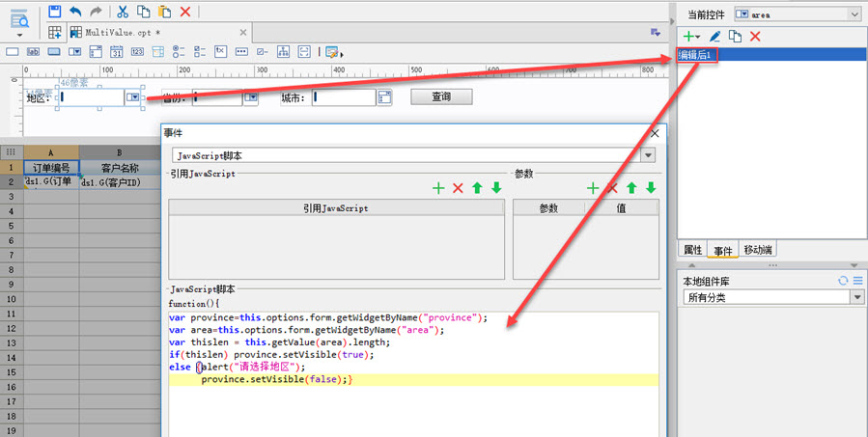Move the referenced JavaScript entry down
The image size is (868, 437).
[496, 188]
